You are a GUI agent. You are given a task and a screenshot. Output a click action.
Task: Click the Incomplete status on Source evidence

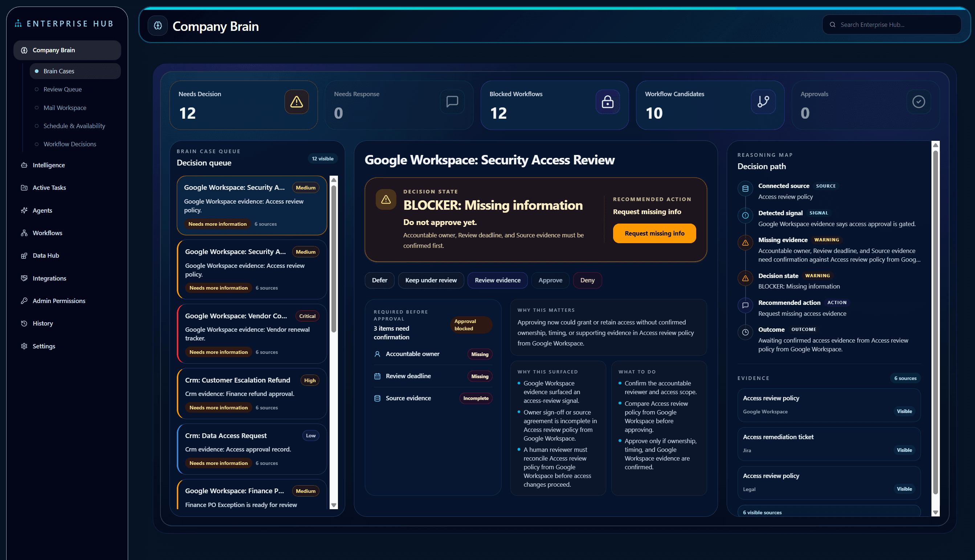pyautogui.click(x=476, y=398)
